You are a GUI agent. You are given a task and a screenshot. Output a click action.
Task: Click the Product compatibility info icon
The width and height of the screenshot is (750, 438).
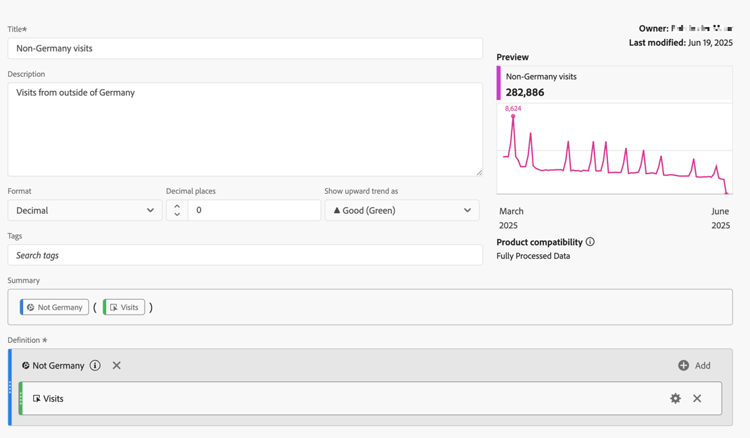(590, 242)
